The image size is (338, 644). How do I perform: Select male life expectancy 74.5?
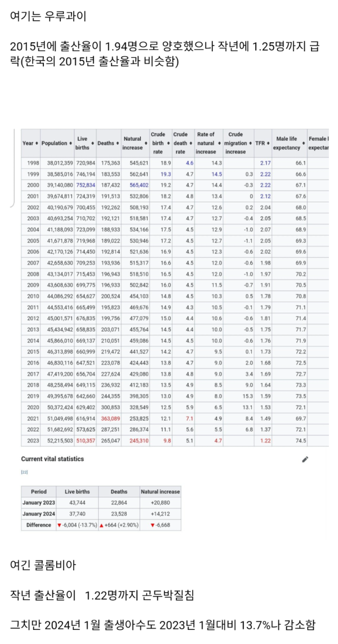[x=301, y=440]
